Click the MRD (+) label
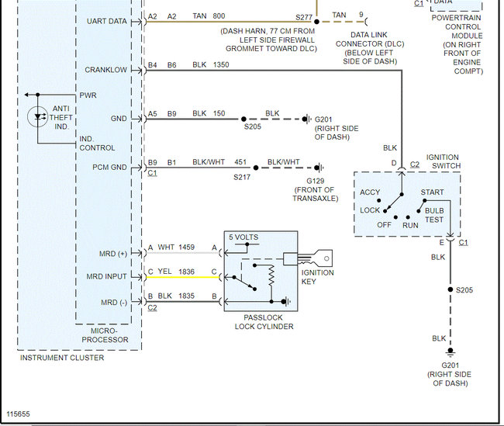This screenshot has width=504, height=426. coord(113,254)
